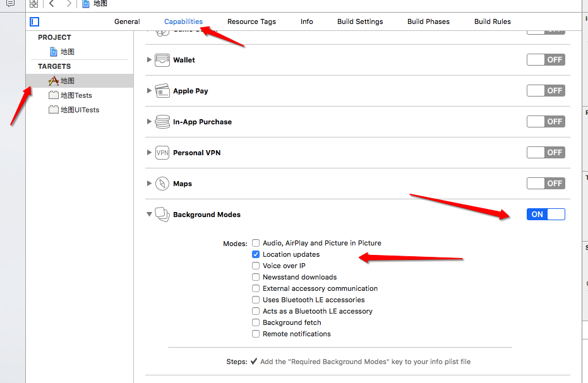Expand the In-App Purchase section
Screen dimensions: 588x383
click(150, 122)
